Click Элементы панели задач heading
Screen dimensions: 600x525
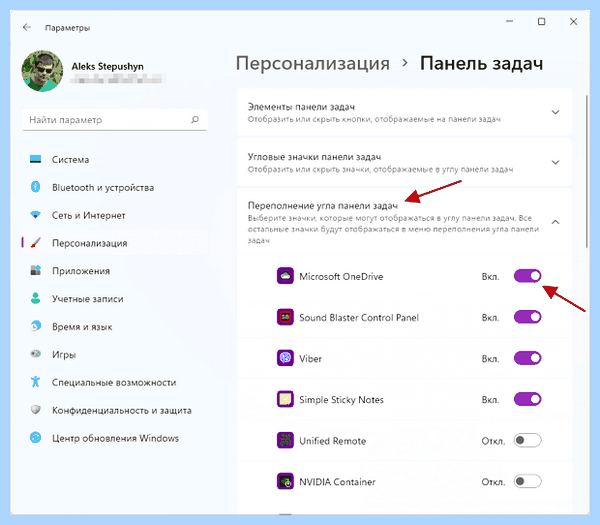(x=301, y=107)
